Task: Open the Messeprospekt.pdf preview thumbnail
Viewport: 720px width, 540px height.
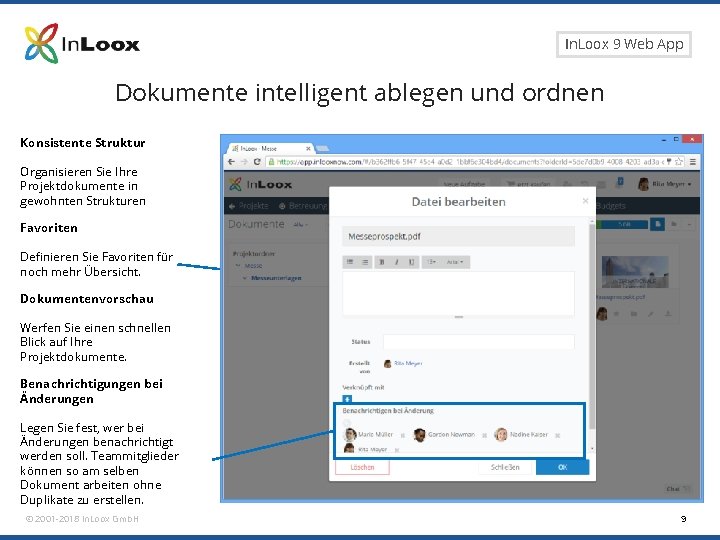Action: (x=636, y=272)
